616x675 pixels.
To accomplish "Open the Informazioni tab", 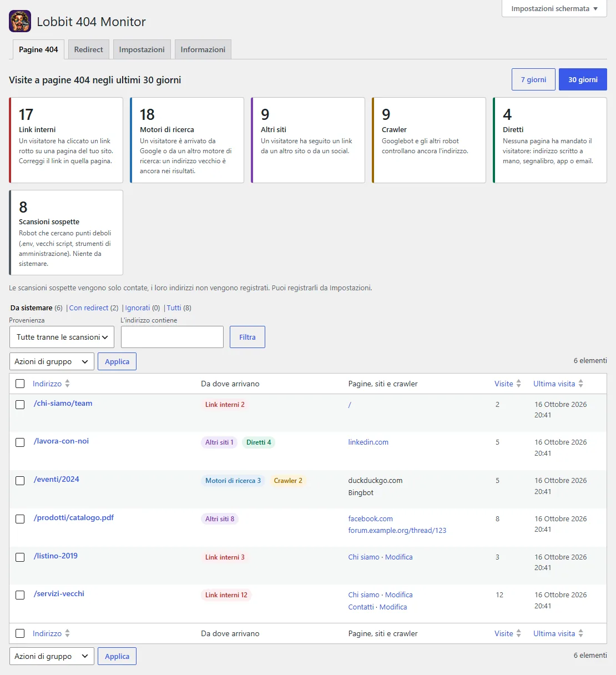I will coord(203,49).
